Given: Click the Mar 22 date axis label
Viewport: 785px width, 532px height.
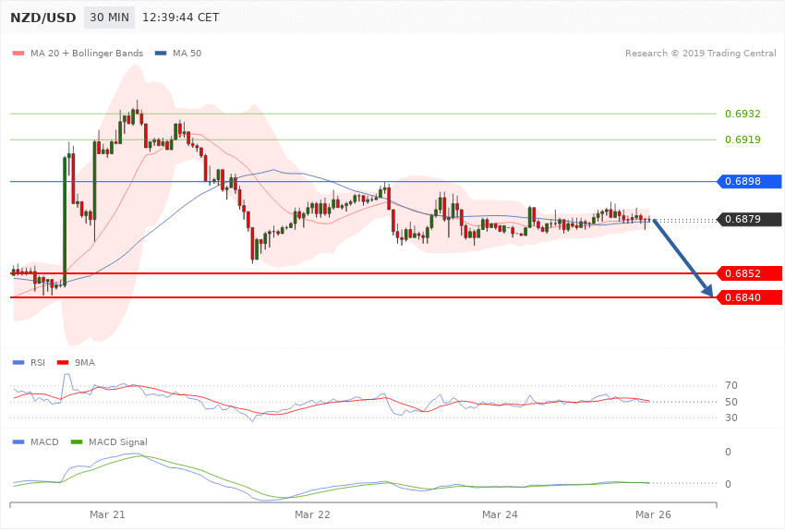Looking at the screenshot, I should click(x=312, y=514).
